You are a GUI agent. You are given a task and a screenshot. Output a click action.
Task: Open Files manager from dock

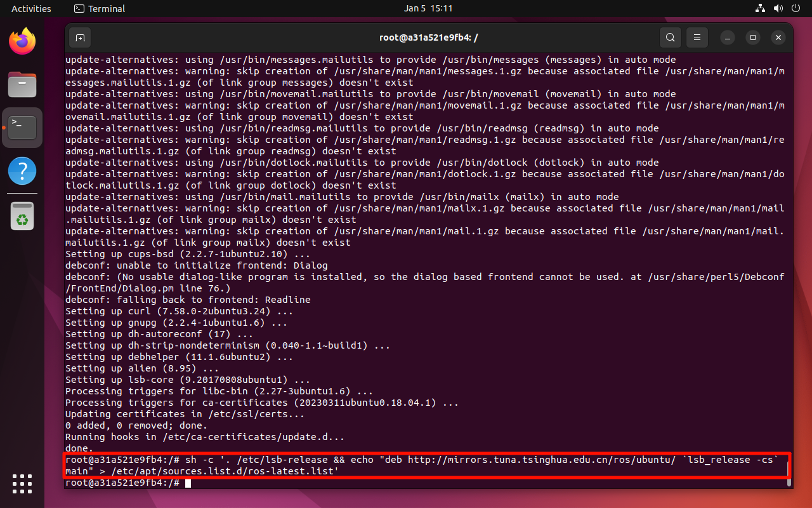(x=22, y=84)
